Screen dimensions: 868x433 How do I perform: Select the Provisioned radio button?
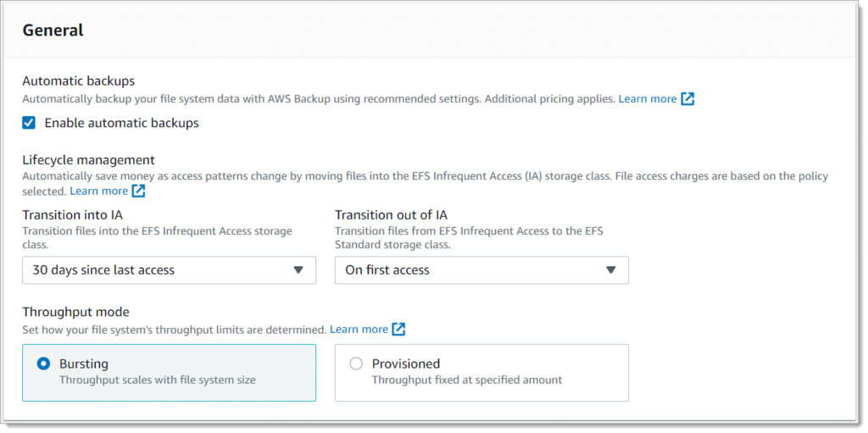[356, 364]
